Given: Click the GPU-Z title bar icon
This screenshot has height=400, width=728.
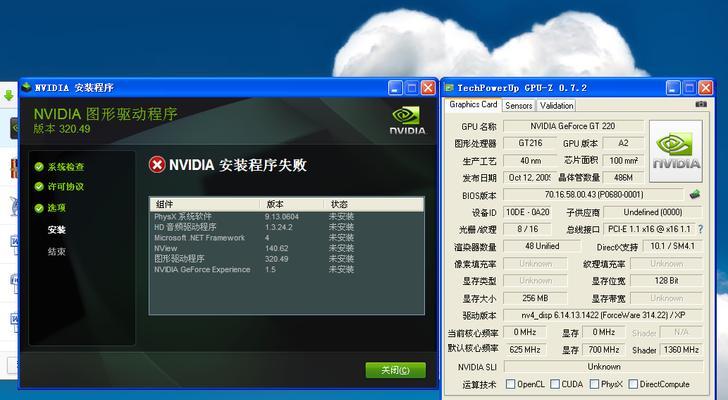Looking at the screenshot, I should (x=449, y=88).
